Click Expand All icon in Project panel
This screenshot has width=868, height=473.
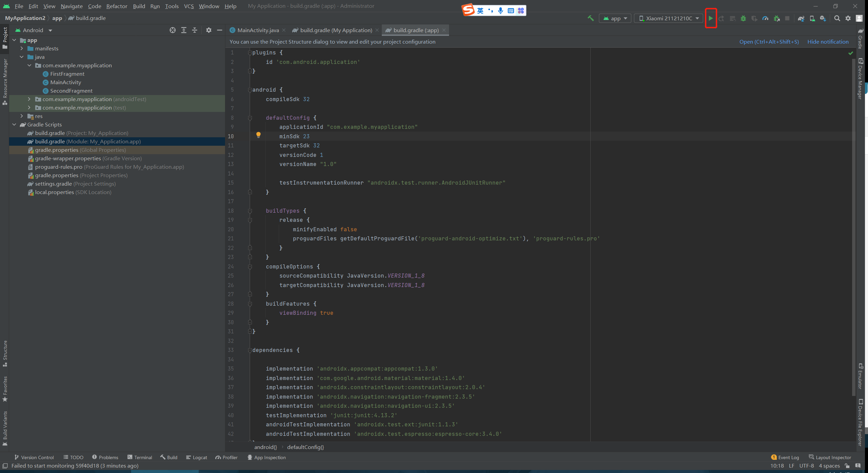(184, 30)
